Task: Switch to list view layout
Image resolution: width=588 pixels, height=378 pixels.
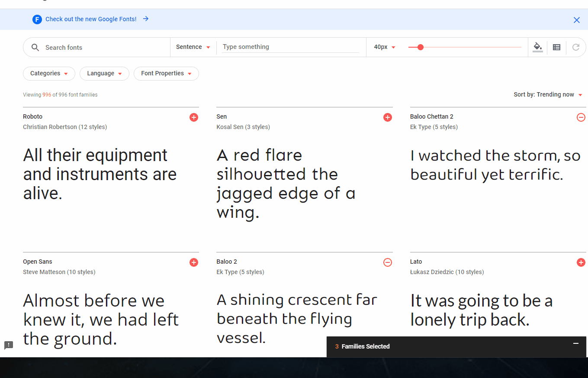Action: 557,47
